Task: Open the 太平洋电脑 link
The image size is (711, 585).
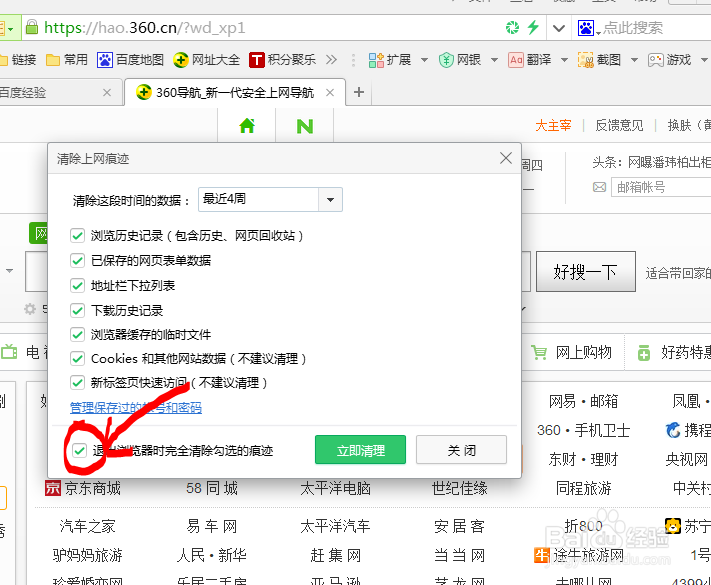Action: point(335,488)
